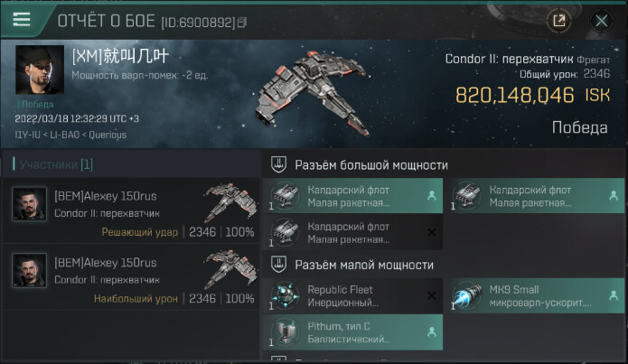Click the 820,148,046 ISK value
Image resolution: width=628 pixels, height=364 pixels.
(x=532, y=96)
